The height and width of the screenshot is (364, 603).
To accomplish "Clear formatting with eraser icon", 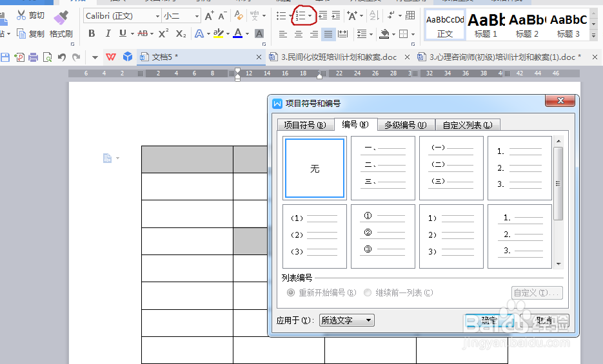I will coord(239,15).
